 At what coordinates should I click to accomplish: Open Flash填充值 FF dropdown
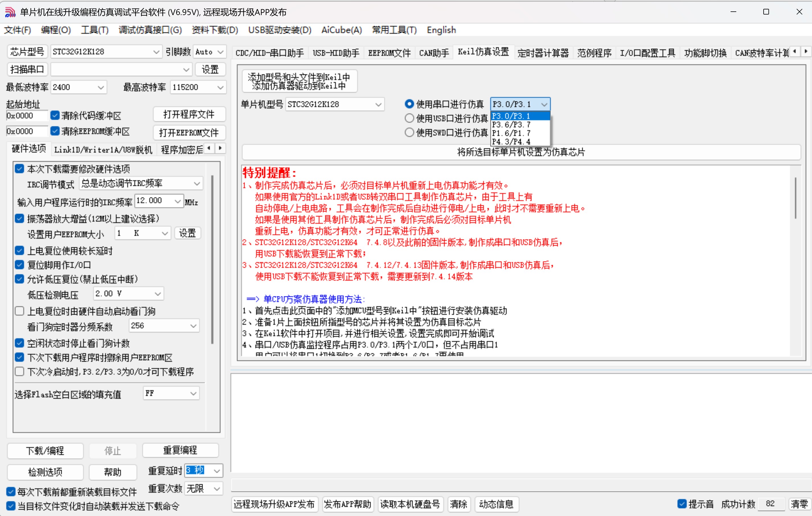[x=171, y=393]
